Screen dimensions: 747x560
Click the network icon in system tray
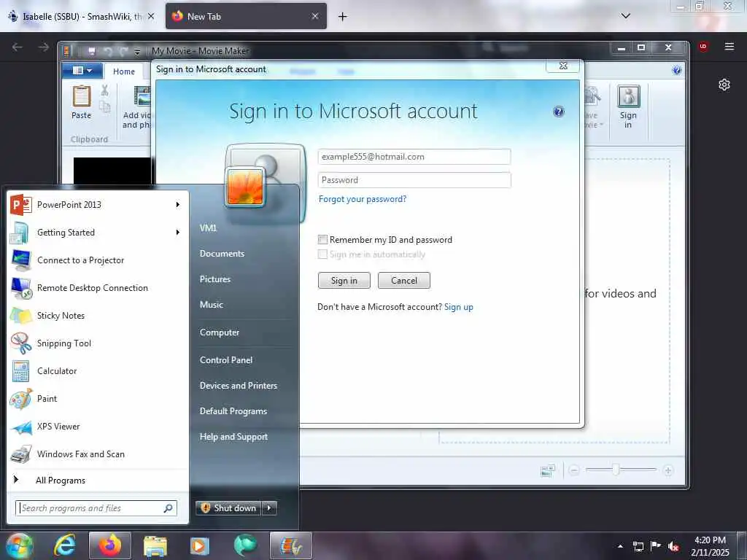pyautogui.click(x=638, y=546)
